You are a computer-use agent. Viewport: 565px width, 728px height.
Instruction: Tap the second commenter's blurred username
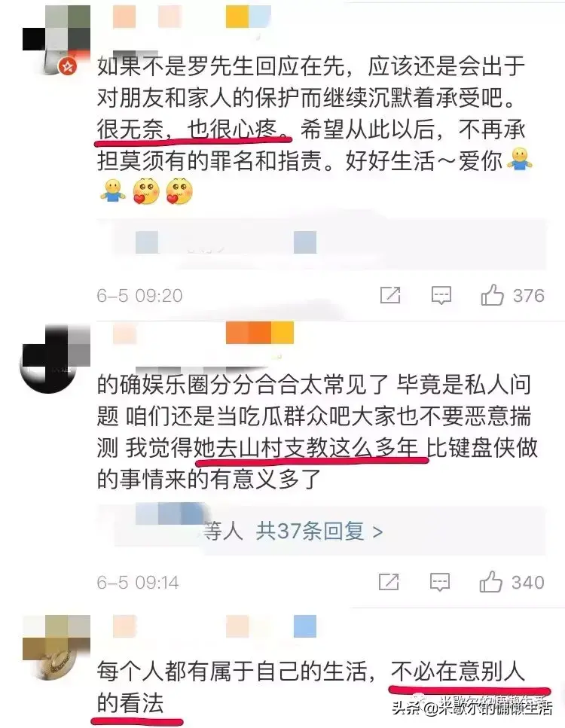point(203,334)
